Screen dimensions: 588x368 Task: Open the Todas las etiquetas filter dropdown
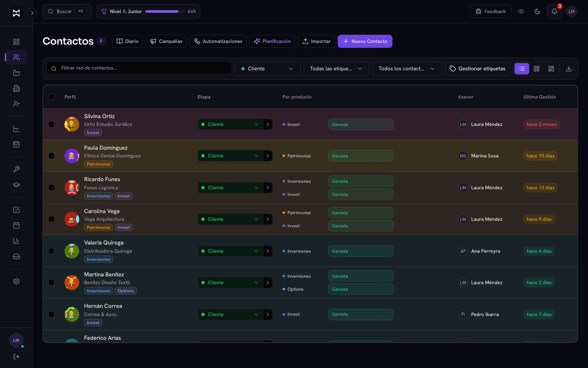point(336,69)
